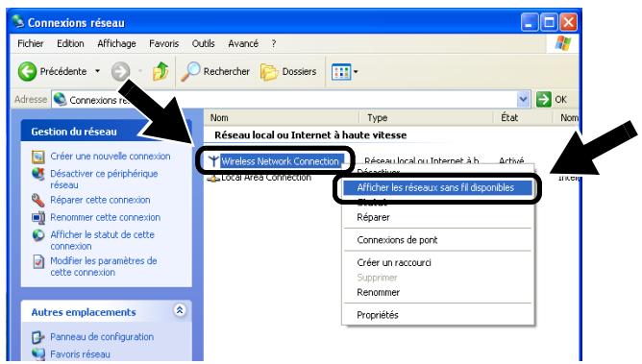Click the title bar Connexions réseau icon
This screenshot has width=642, height=364.
[17, 22]
